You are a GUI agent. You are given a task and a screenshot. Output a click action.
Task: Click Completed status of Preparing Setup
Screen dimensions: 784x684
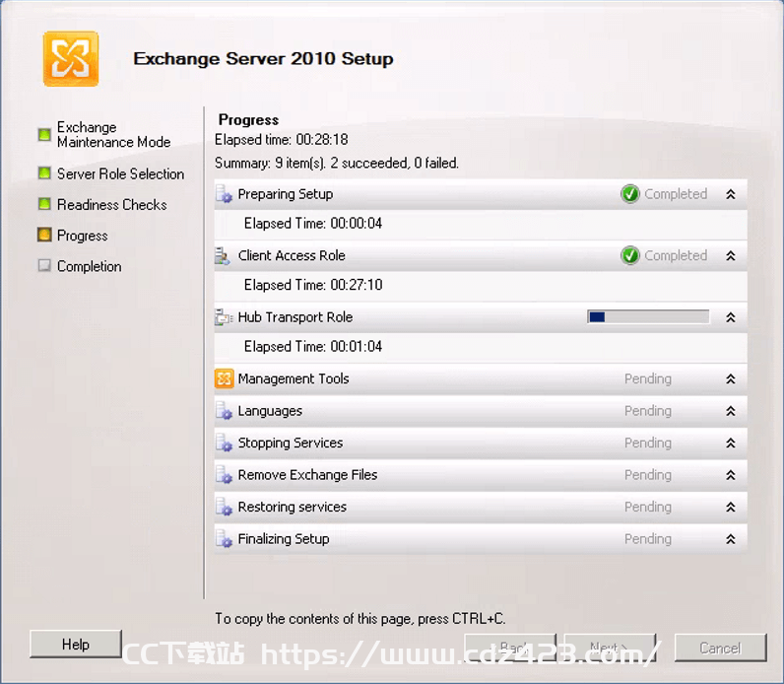coord(676,193)
